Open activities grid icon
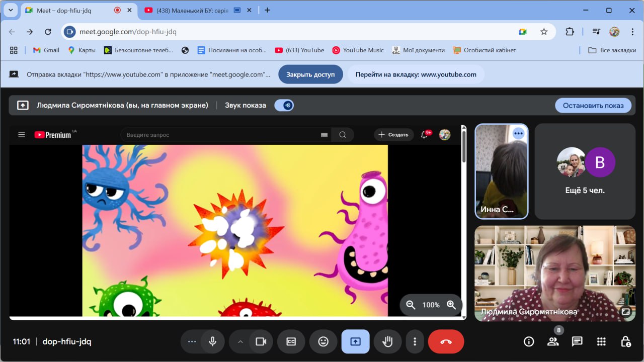644x362 pixels. pyautogui.click(x=601, y=341)
